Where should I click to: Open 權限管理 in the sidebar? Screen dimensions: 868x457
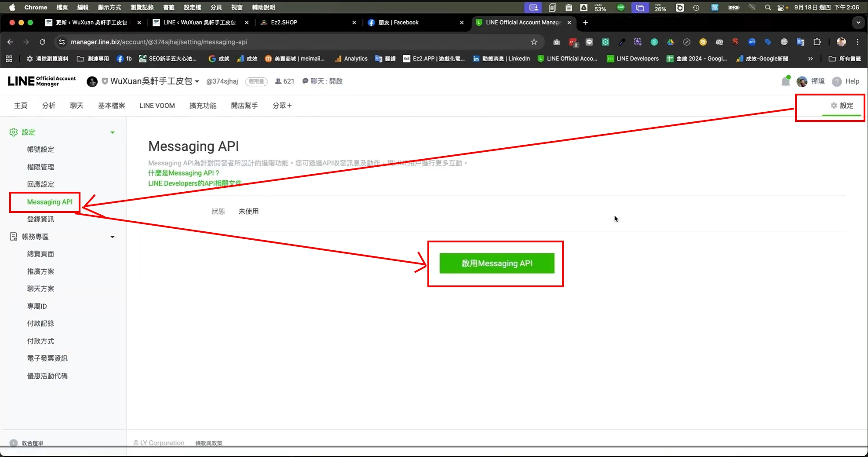(40, 167)
